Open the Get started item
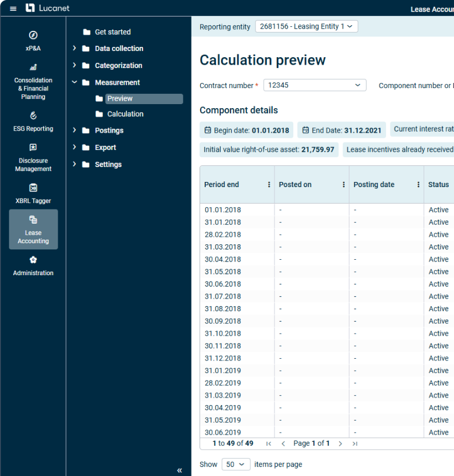454x476 pixels. (113, 32)
